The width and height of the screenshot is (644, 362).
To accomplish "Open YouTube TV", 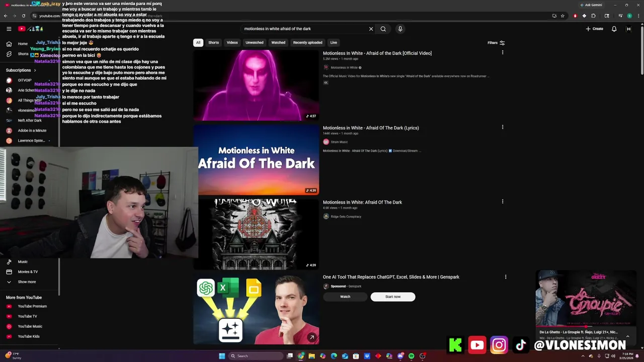I will pyautogui.click(x=27, y=316).
